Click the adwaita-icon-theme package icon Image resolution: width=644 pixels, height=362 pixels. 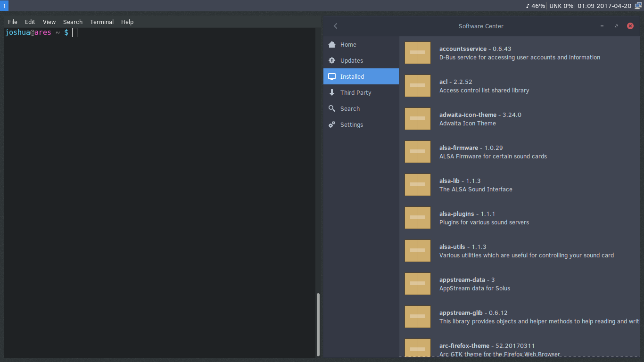click(418, 119)
